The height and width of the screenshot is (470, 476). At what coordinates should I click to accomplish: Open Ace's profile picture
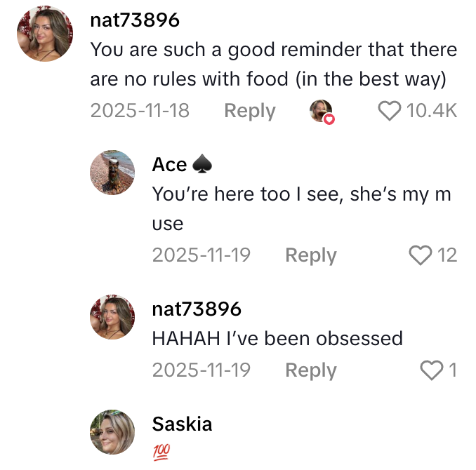[112, 173]
